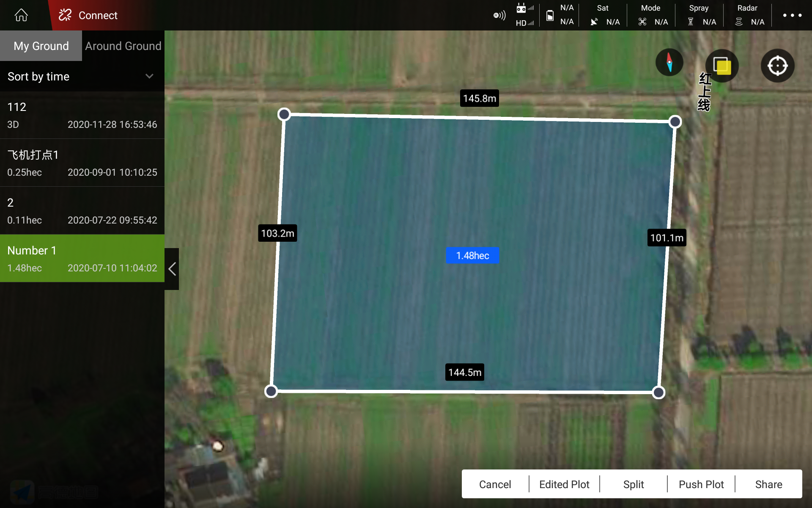Click the drone Mode icon

pyautogui.click(x=642, y=22)
